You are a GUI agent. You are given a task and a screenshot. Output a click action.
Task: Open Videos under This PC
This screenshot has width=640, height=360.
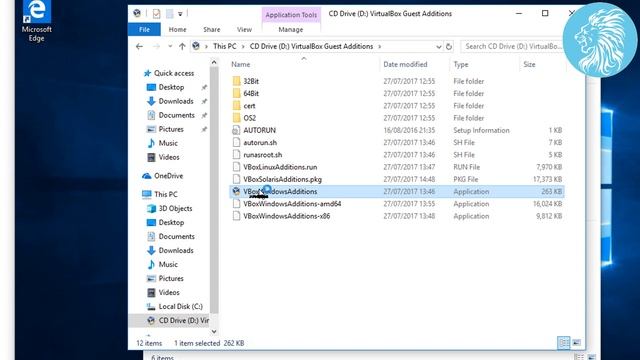(x=169, y=293)
